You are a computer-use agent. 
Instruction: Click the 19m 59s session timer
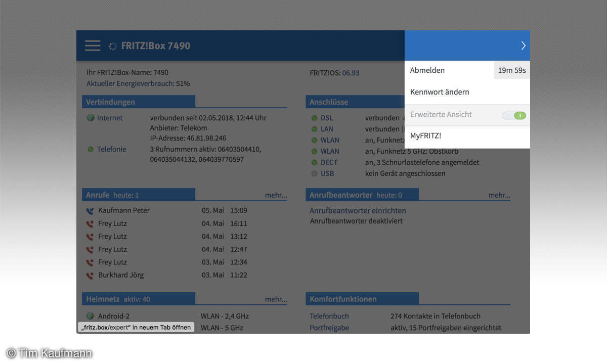pos(512,70)
